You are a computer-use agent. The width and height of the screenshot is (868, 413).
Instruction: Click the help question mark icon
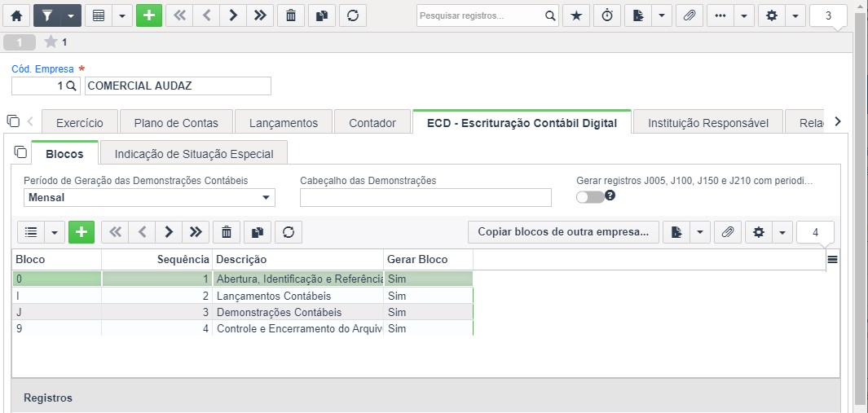click(610, 195)
